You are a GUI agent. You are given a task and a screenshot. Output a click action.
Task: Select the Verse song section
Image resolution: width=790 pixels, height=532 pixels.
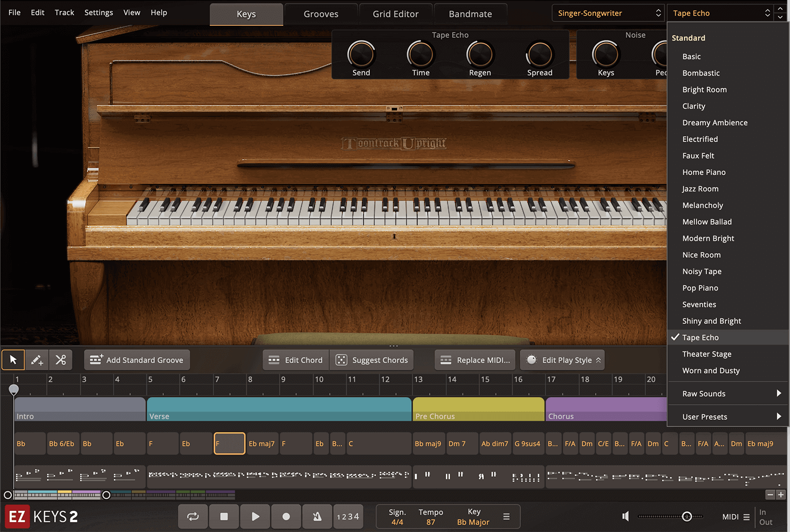pyautogui.click(x=279, y=409)
